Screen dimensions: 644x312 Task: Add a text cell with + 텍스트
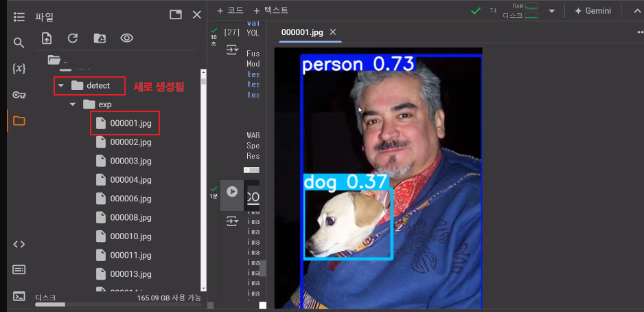pyautogui.click(x=271, y=11)
